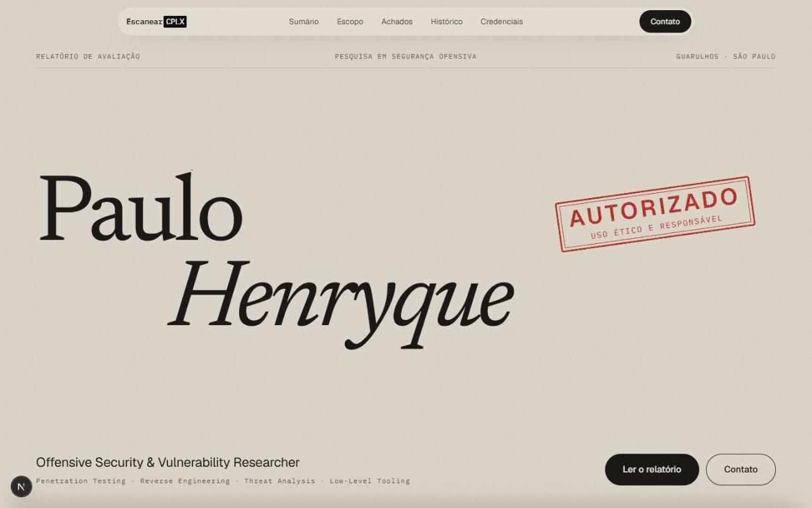Click the Penetration Testing text
812x508 pixels.
click(x=81, y=481)
